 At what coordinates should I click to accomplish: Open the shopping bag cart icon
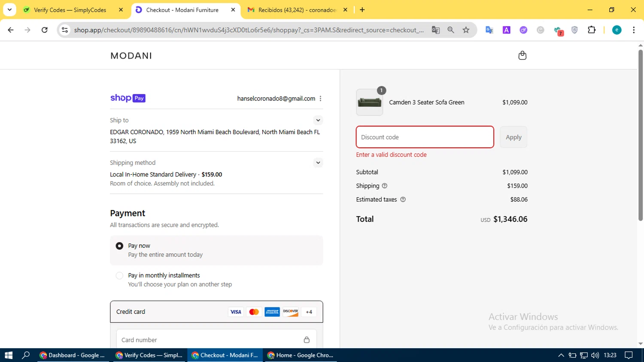click(522, 55)
